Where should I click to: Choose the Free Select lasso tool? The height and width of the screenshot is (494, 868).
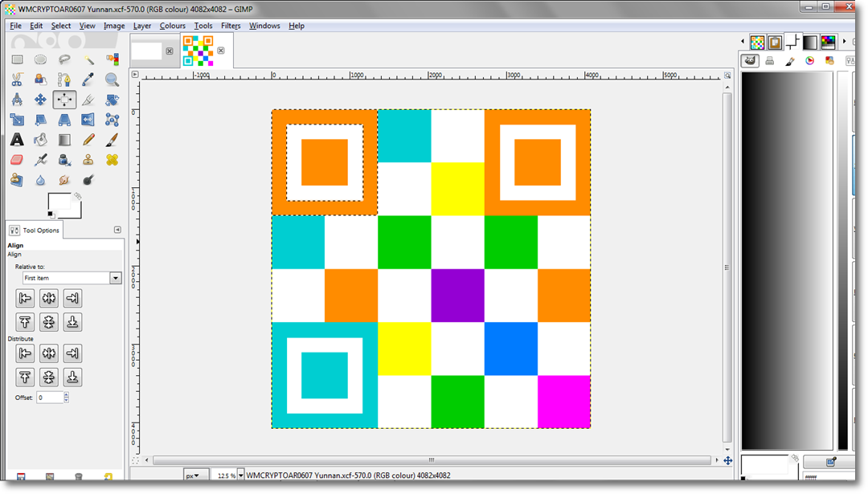[x=64, y=59]
